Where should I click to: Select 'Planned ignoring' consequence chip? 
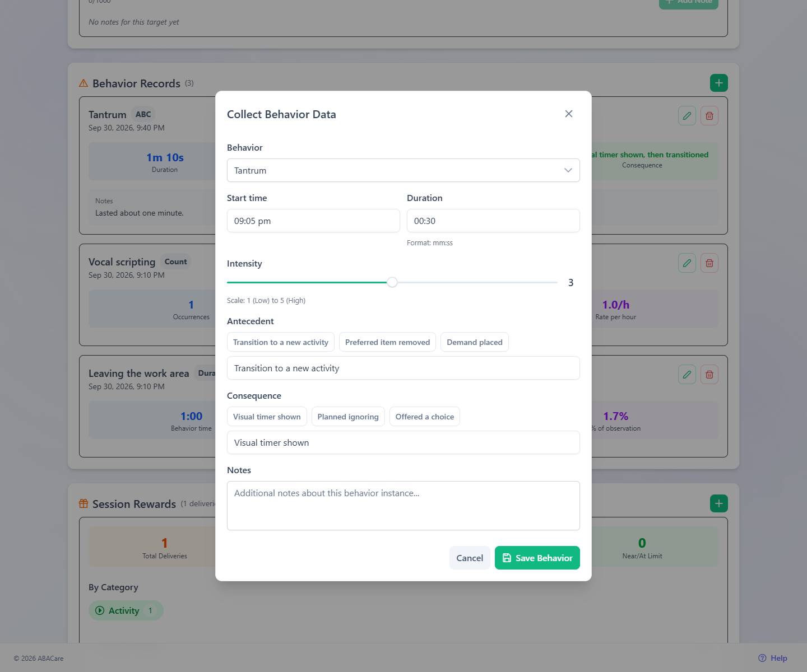348,417
